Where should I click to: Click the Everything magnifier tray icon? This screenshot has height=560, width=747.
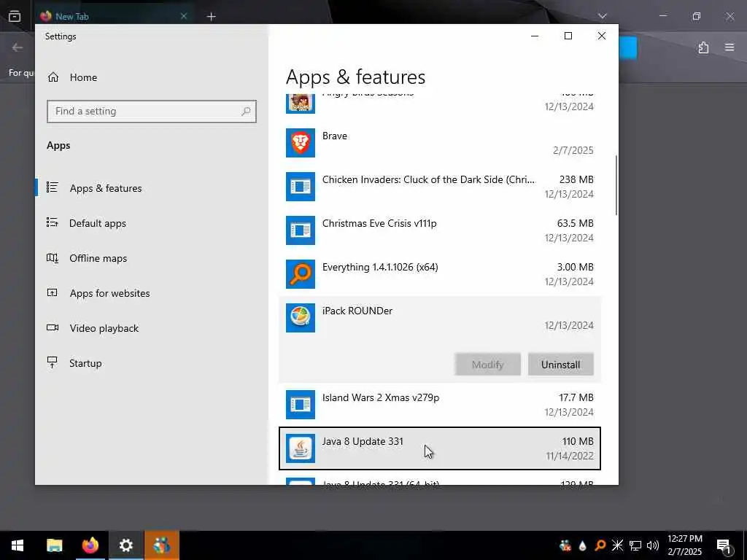[600, 545]
